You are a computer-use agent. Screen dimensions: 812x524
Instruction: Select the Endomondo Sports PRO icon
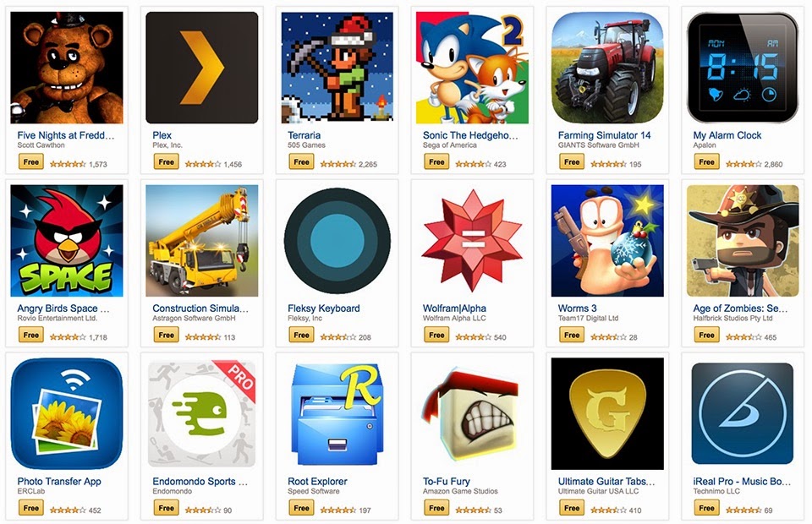click(x=202, y=414)
